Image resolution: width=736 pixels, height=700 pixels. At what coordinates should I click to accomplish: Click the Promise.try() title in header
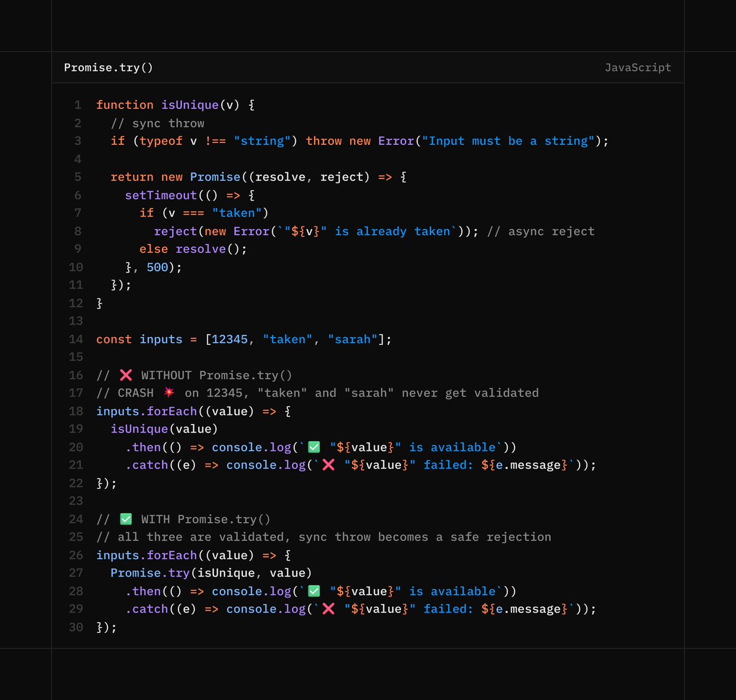[109, 67]
